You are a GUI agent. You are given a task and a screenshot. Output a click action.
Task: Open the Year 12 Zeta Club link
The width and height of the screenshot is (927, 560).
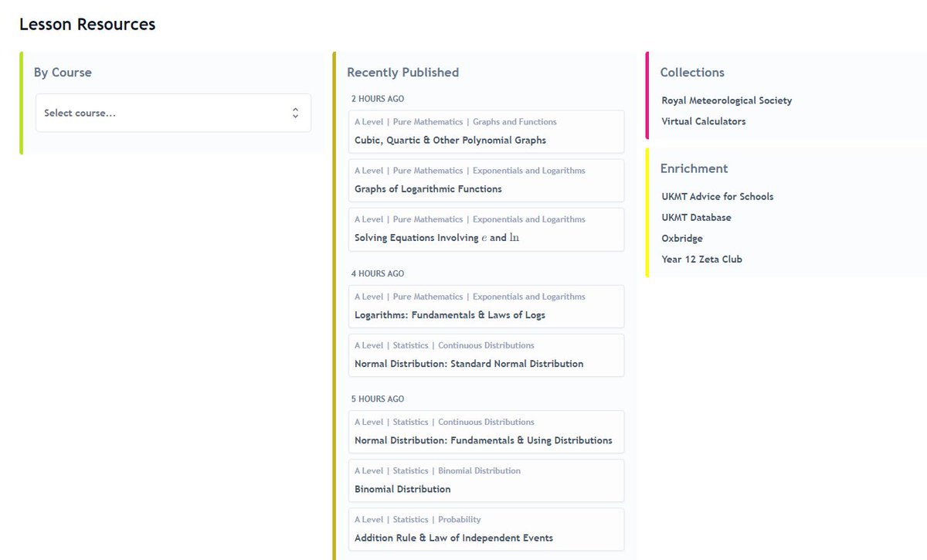(701, 260)
